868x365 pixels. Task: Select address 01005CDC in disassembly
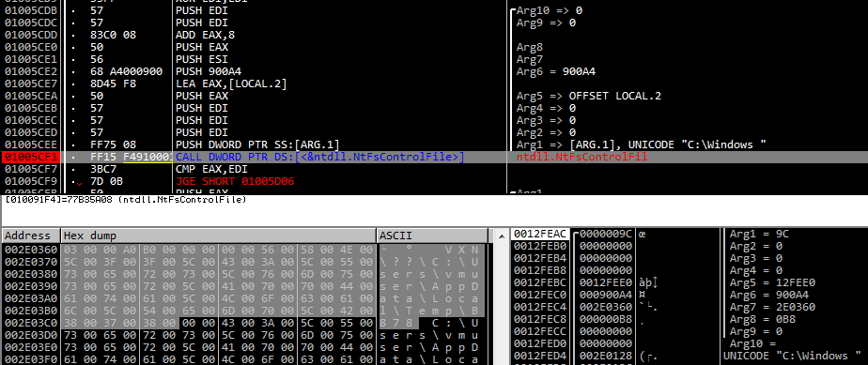(31, 23)
